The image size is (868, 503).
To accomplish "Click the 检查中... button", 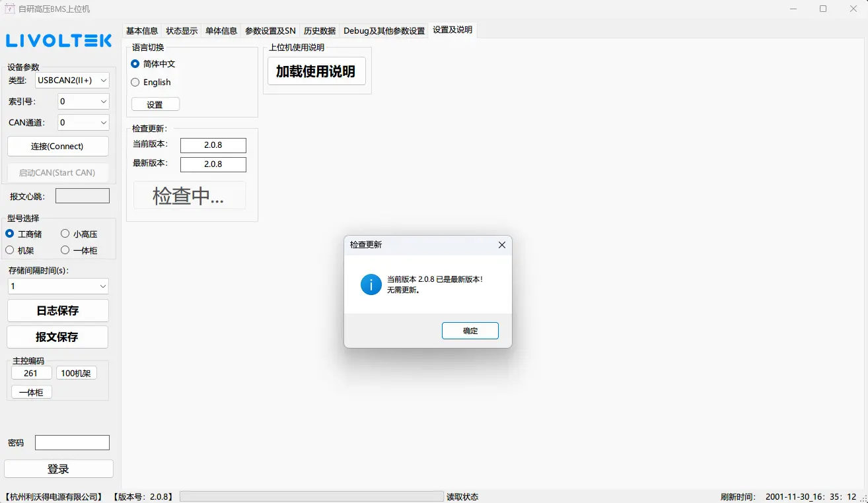I will pyautogui.click(x=190, y=195).
